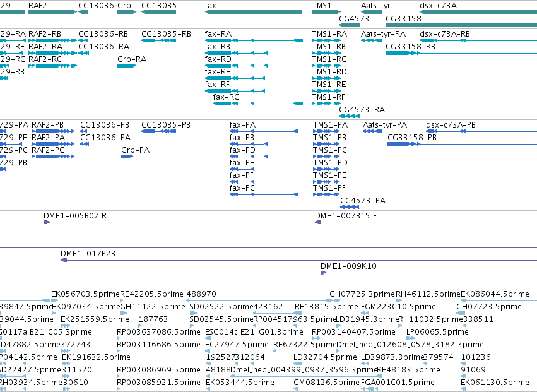Viewport: 537px width, 392px height.
Task: Select protein CG13036-PB
Action: coord(105,125)
